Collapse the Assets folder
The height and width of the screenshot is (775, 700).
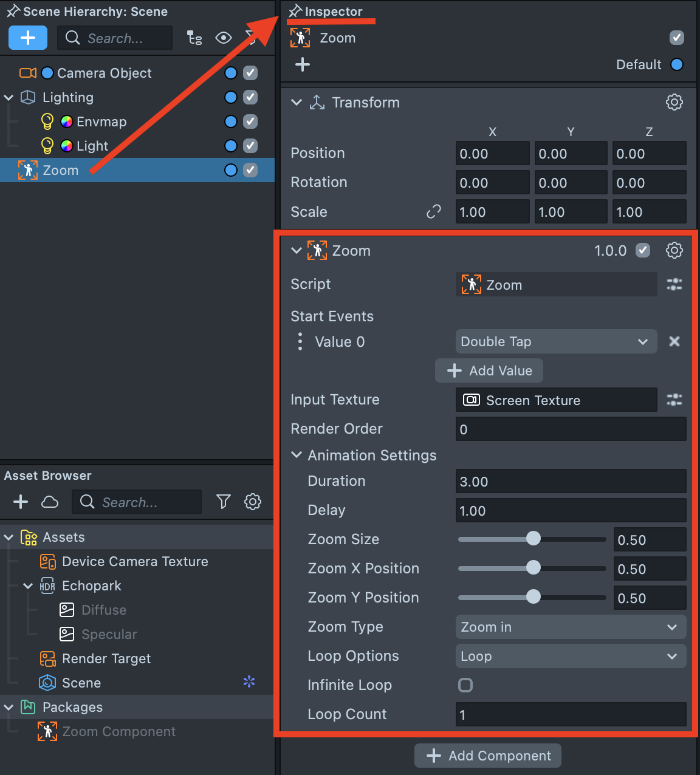(9, 537)
